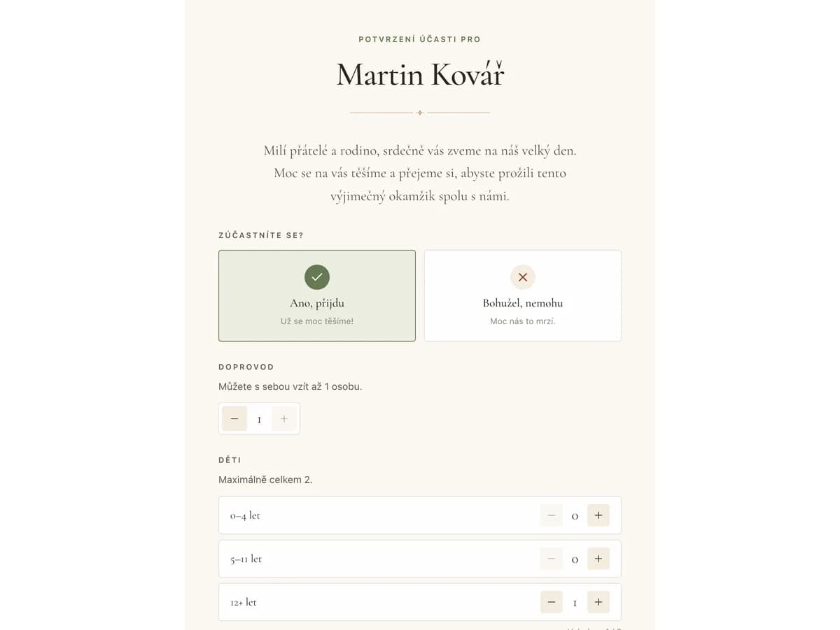Screen dimensions: 840x630
Task: Decrease the Doprovod guest count with minus
Action: (234, 419)
